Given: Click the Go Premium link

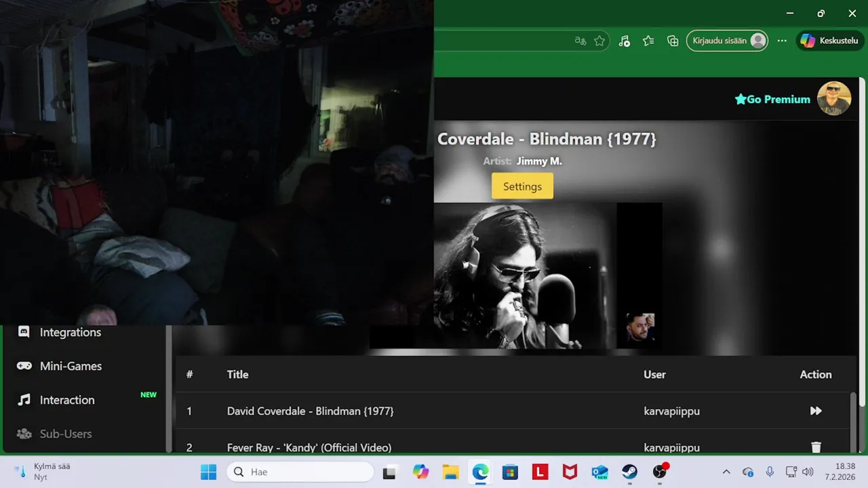Looking at the screenshot, I should [x=772, y=99].
